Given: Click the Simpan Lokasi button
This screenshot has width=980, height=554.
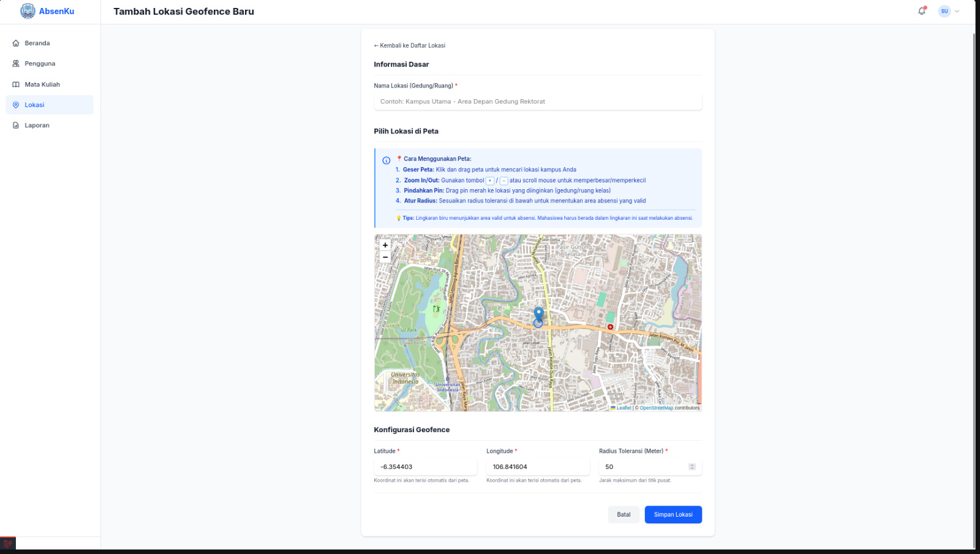Looking at the screenshot, I should point(673,515).
